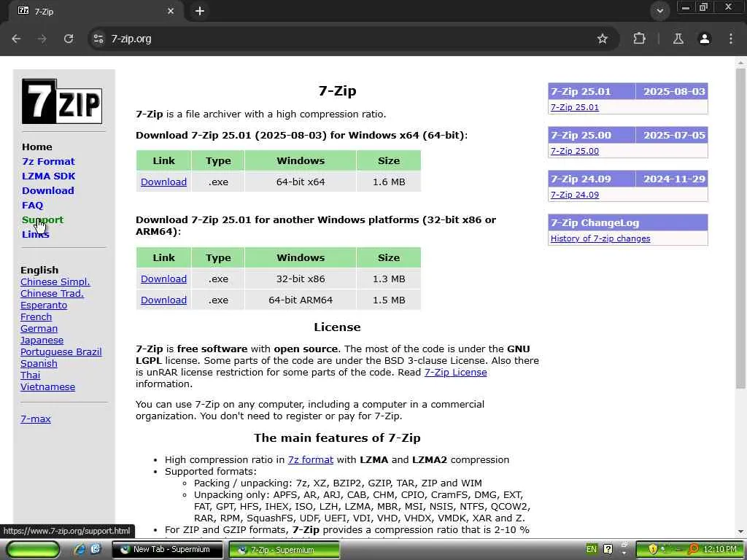Image resolution: width=747 pixels, height=560 pixels.
Task: Switch language to French
Action: [x=36, y=316]
